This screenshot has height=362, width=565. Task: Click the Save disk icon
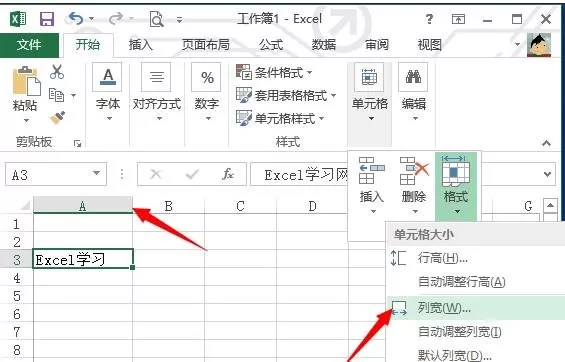[47, 19]
